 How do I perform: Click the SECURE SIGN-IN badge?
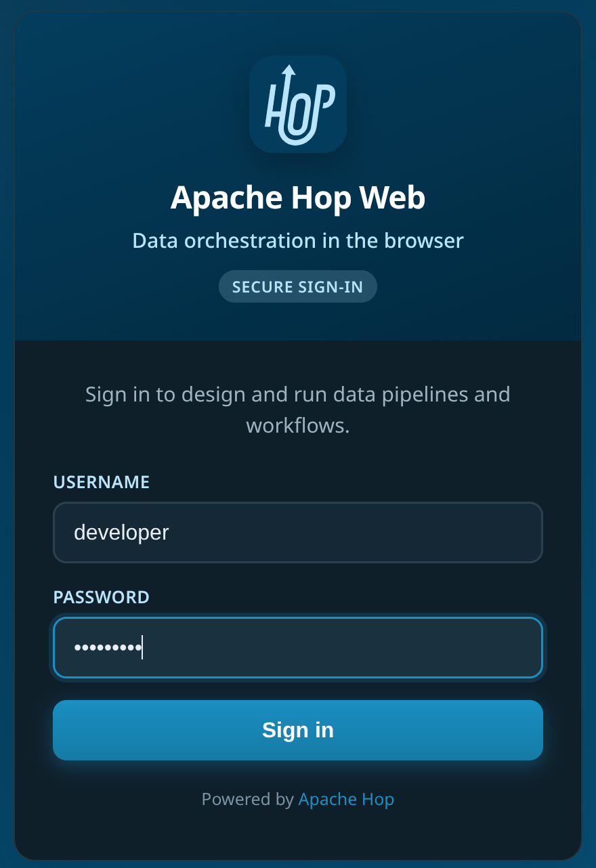298,287
